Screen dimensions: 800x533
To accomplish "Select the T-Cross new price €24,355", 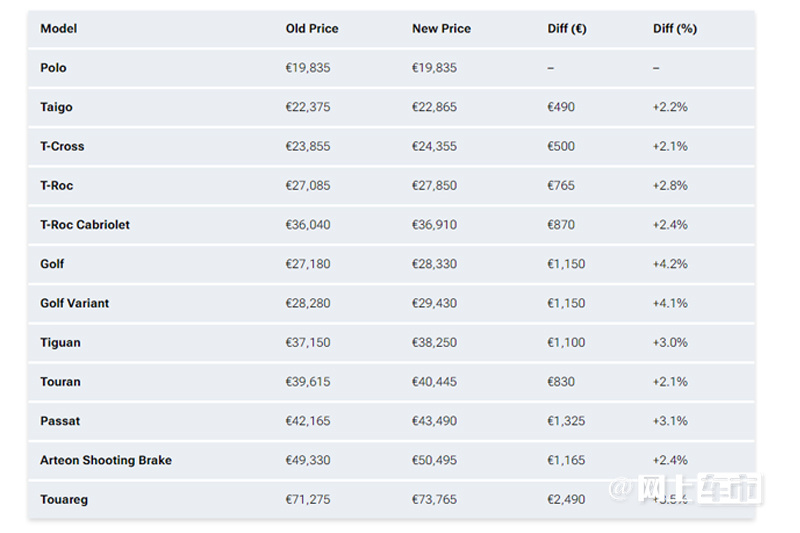I will pyautogui.click(x=434, y=146).
